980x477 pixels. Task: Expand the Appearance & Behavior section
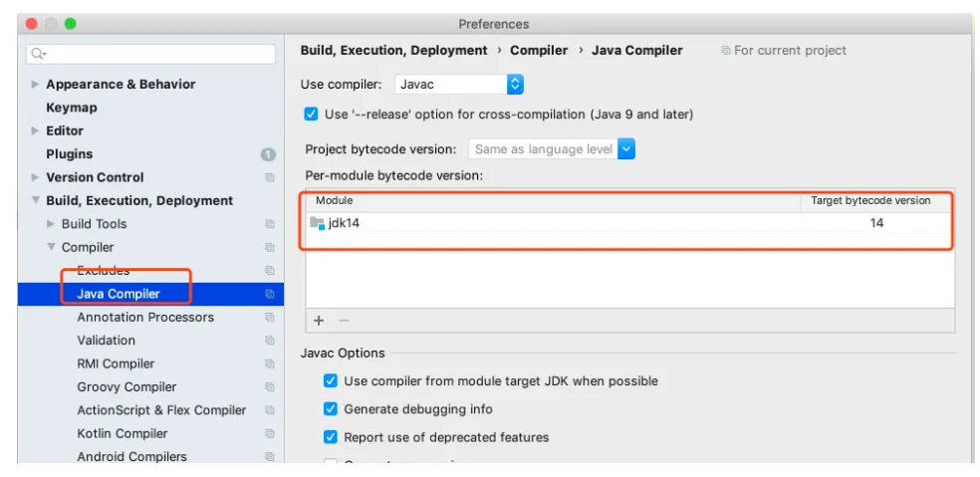coord(36,85)
